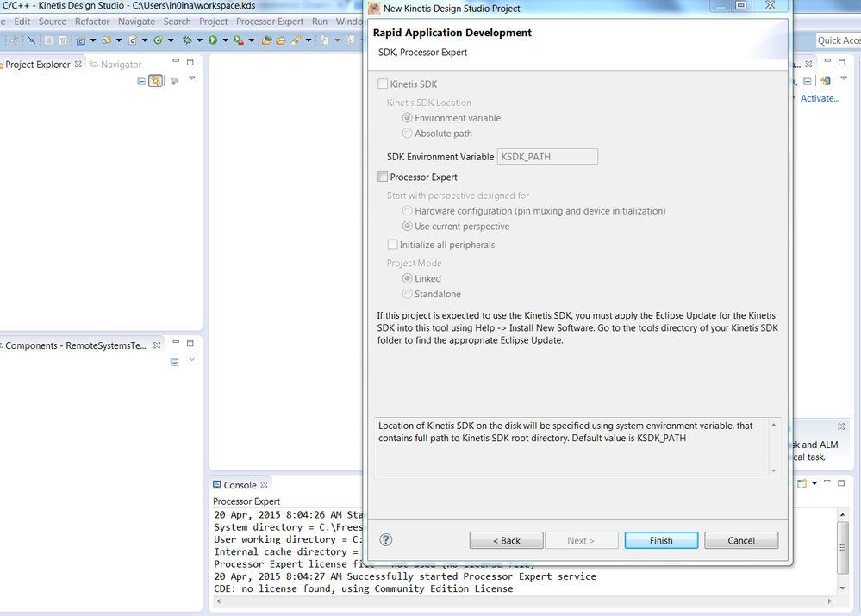Click the Quick Access search box

[x=839, y=40]
